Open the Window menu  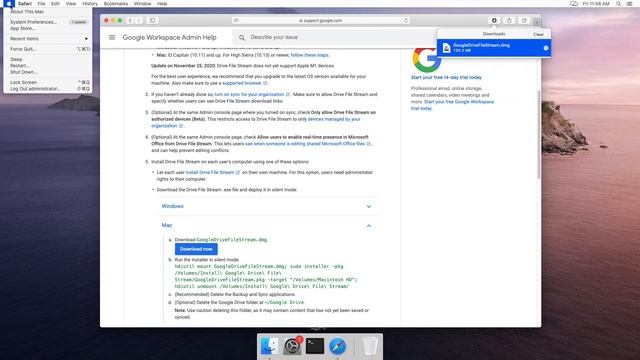point(142,4)
